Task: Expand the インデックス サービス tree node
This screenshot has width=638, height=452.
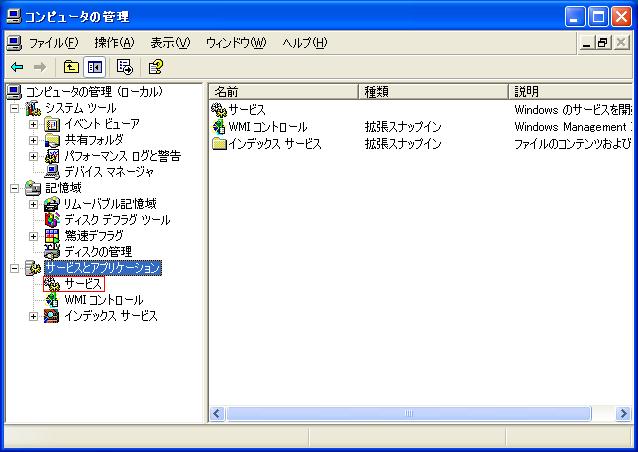Action: coord(33,316)
